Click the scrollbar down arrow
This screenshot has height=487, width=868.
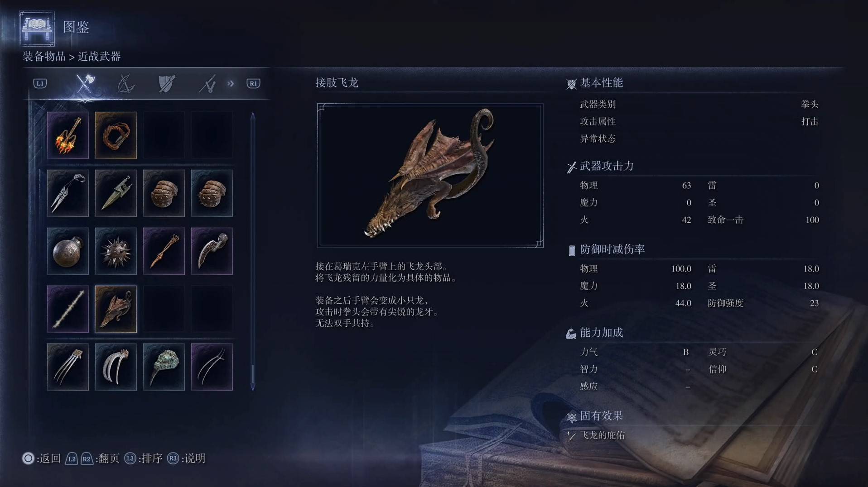point(253,387)
